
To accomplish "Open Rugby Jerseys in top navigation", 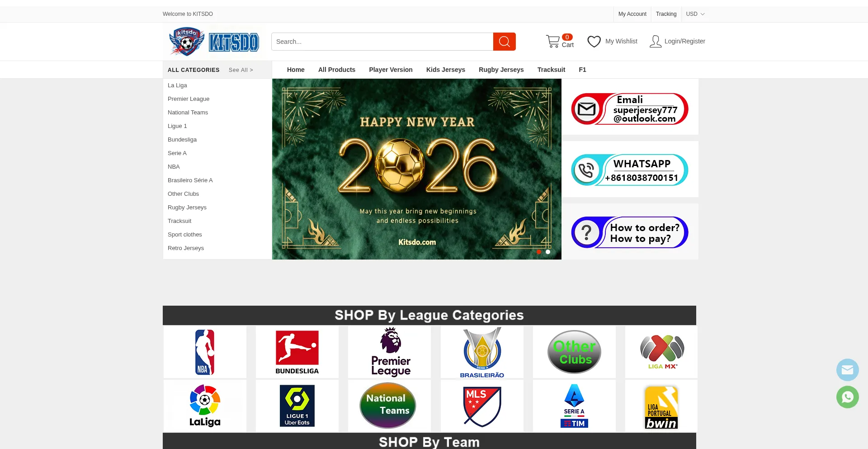I will pyautogui.click(x=501, y=70).
